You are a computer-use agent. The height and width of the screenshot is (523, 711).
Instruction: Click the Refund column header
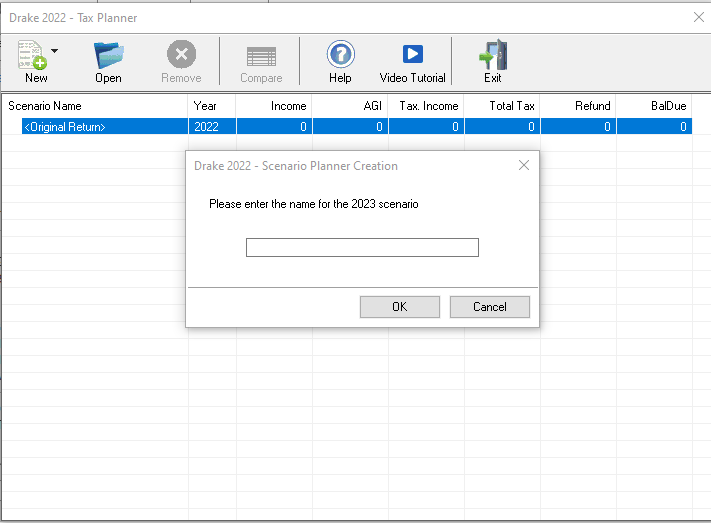click(x=578, y=106)
